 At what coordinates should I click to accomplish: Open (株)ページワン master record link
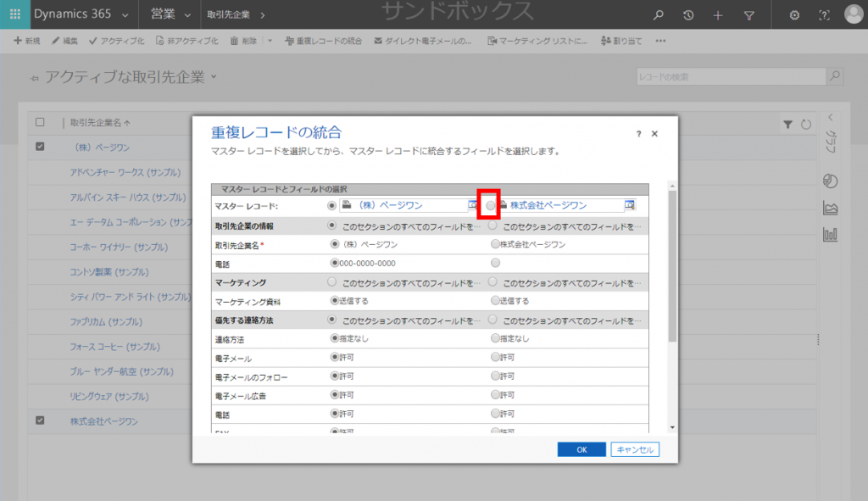tap(390, 205)
